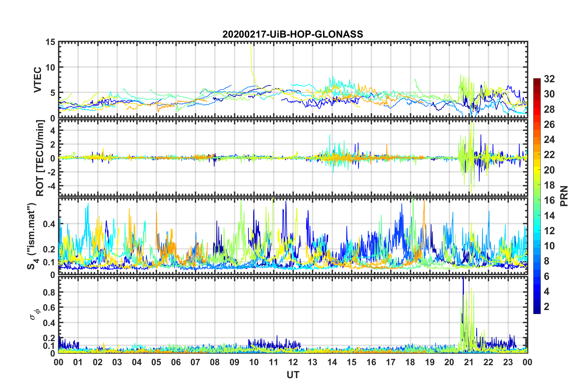
Task: Click ROT axis tick label -4
Action: pyautogui.click(x=51, y=186)
